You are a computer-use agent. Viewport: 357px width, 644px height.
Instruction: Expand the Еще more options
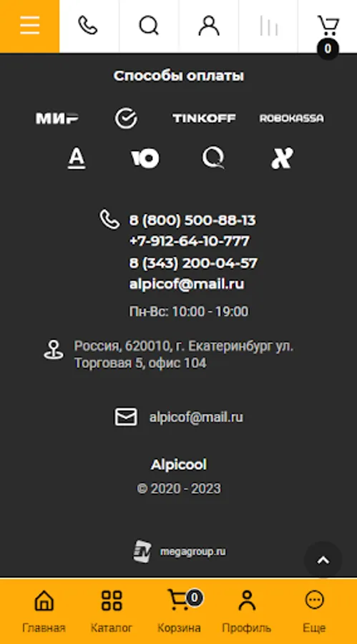(314, 611)
